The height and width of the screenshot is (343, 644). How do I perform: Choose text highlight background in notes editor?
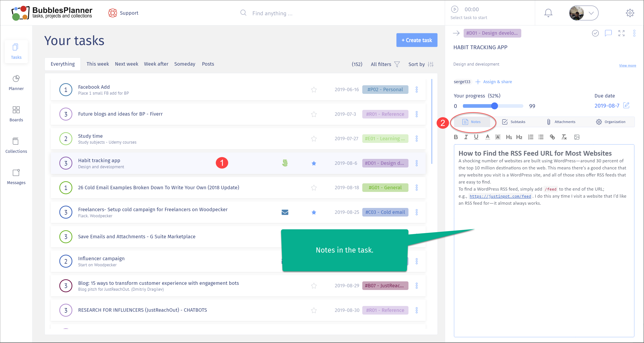tap(497, 137)
